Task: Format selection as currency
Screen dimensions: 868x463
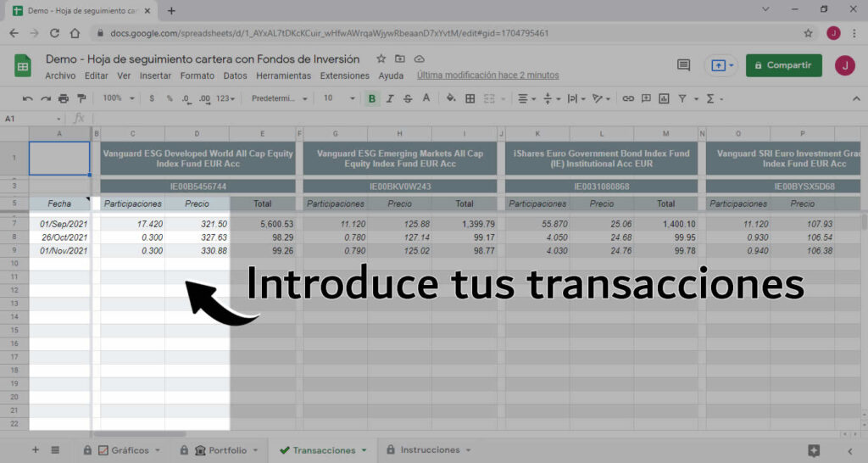Action: 152,98
